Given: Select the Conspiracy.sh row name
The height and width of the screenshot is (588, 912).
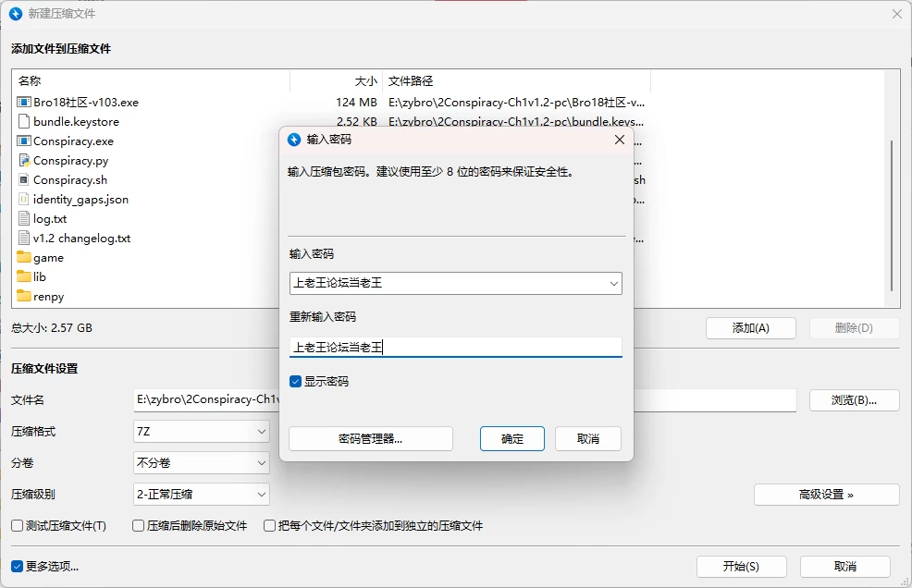Looking at the screenshot, I should 70,180.
